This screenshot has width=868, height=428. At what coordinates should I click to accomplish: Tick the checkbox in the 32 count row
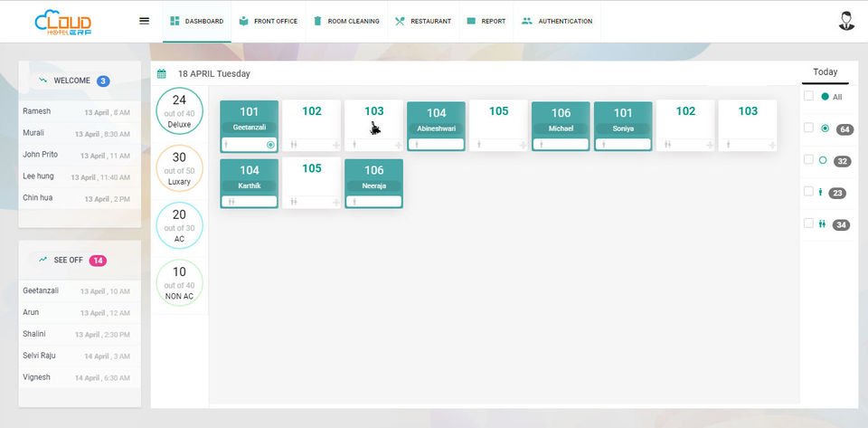(x=808, y=159)
